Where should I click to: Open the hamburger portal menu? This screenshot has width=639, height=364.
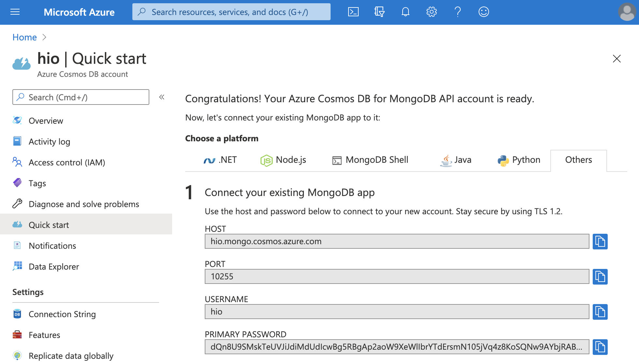coord(15,12)
